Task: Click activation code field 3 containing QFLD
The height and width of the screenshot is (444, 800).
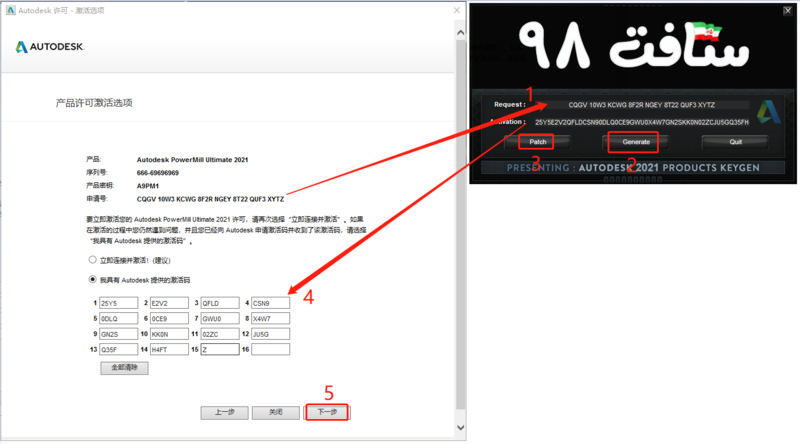Action: point(220,303)
